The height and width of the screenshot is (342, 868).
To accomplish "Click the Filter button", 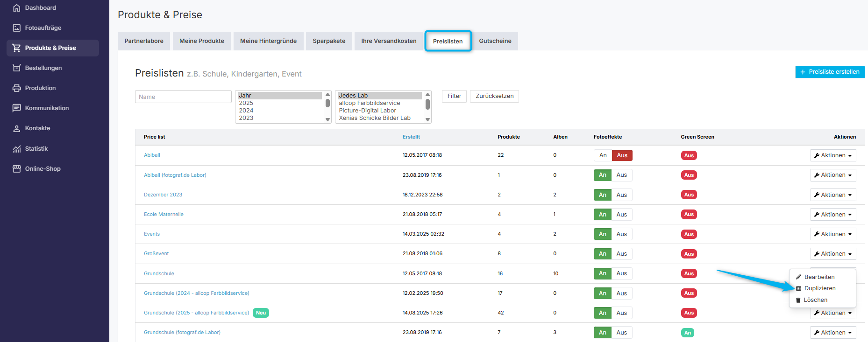I will click(454, 96).
